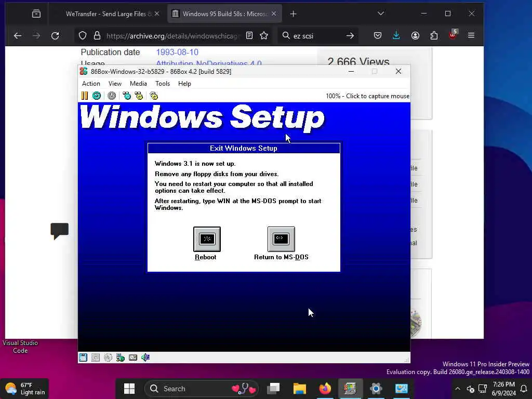
Task: Click the uBlock Origin extension icon
Action: pos(453,35)
